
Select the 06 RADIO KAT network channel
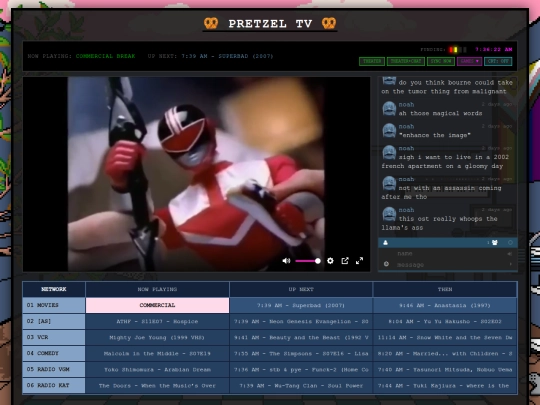pyautogui.click(x=54, y=385)
